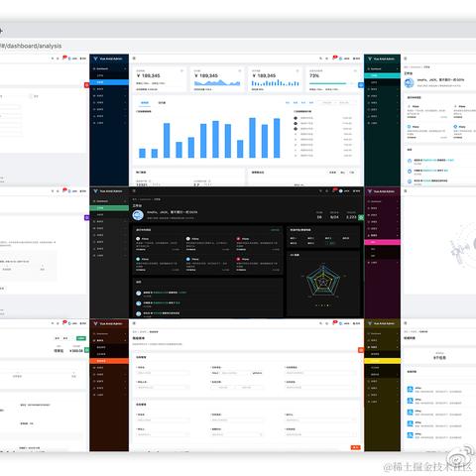Open orange settings drawer button on form panel
476x476 pixels.
coord(361,350)
